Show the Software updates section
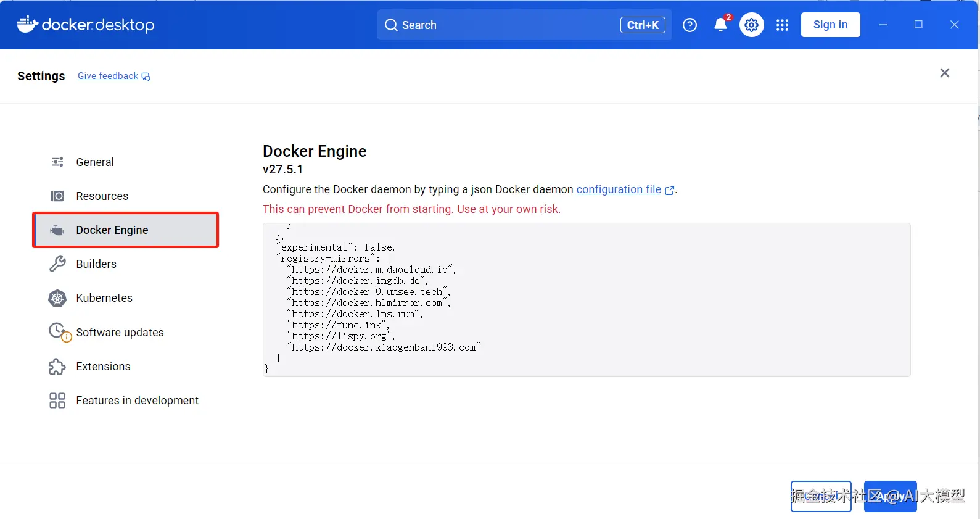The height and width of the screenshot is (519, 980). pos(126,332)
